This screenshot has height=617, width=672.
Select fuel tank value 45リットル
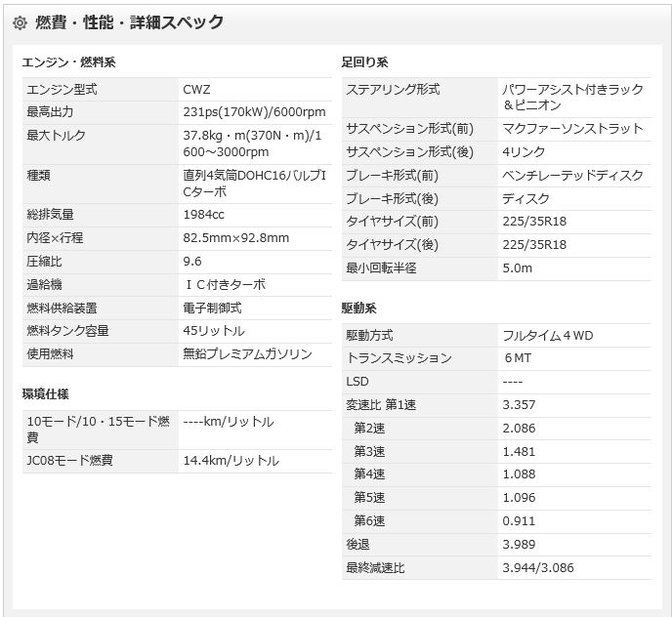[x=214, y=331]
